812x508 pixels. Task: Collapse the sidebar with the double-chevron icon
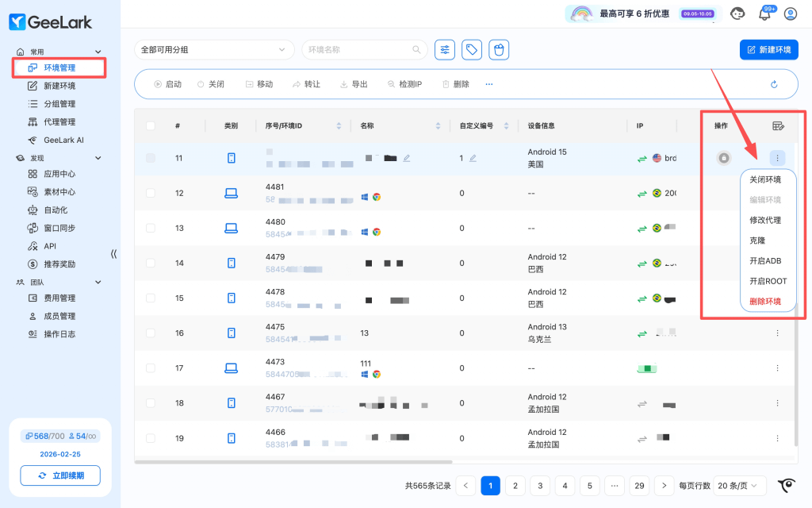coord(113,254)
